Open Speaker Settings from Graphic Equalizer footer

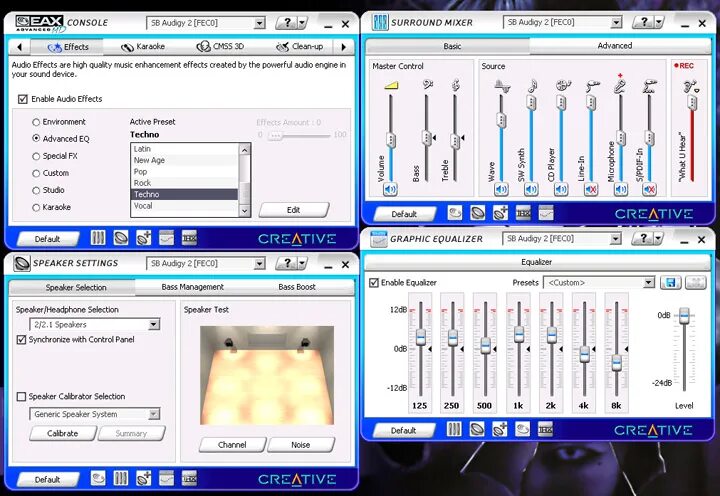477,429
